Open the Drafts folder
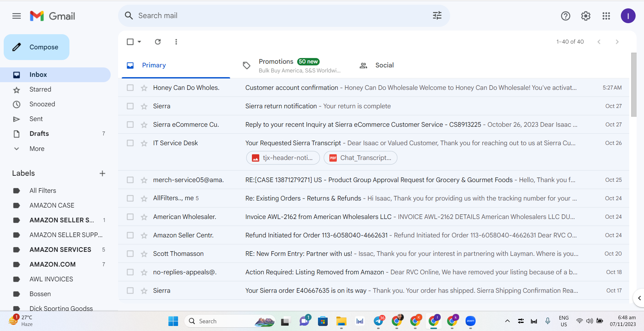 click(x=55, y=134)
